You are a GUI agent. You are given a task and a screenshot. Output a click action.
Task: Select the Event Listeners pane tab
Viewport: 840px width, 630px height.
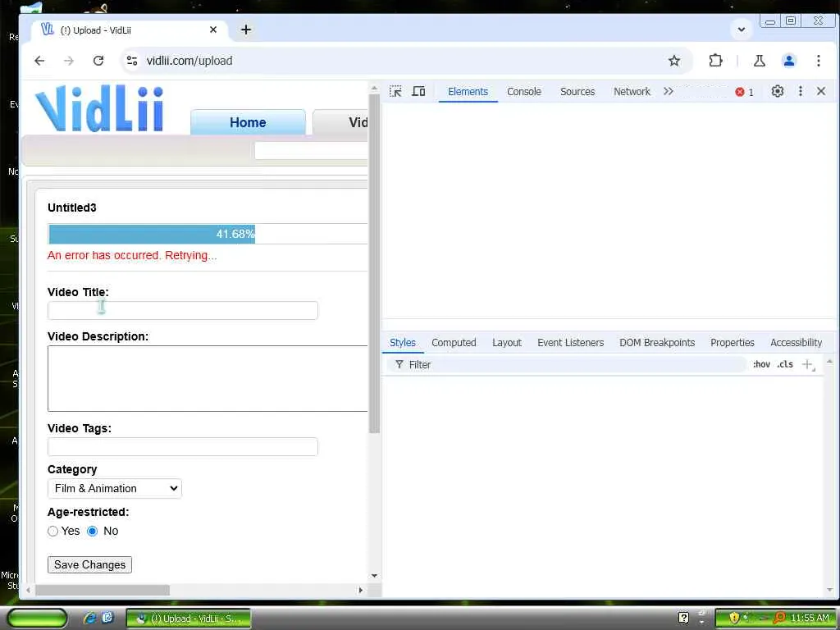pyautogui.click(x=571, y=342)
